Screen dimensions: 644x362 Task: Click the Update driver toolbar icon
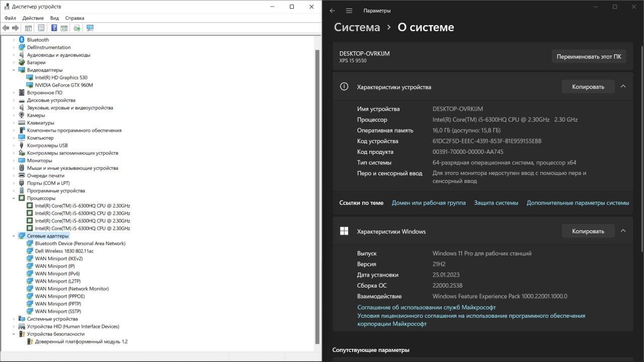click(x=77, y=28)
